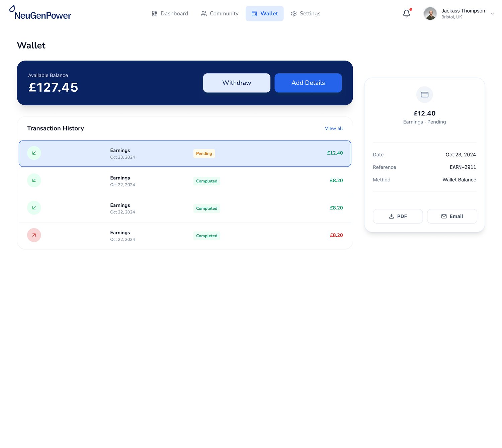Click the EARN–2911 reference value
This screenshot has height=448, width=502.
tap(463, 167)
